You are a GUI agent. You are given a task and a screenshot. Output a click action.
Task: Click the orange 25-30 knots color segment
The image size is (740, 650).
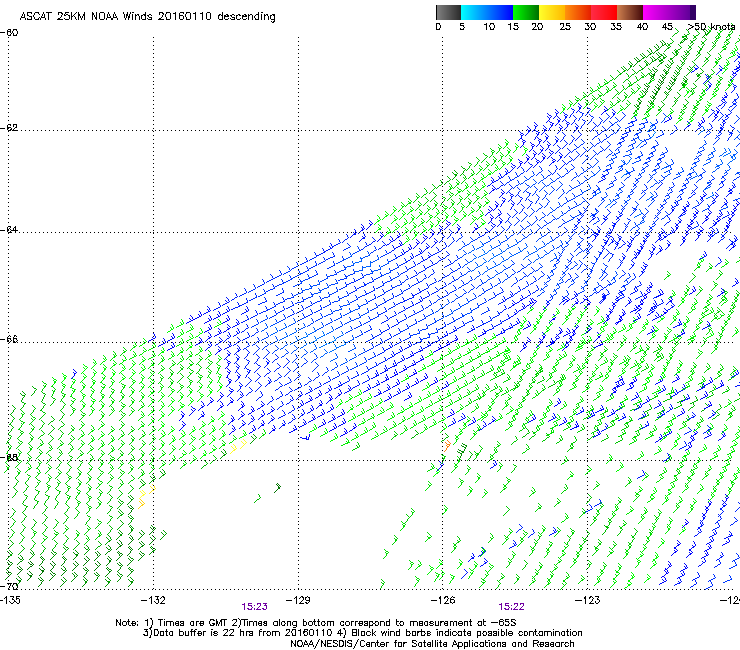pyautogui.click(x=578, y=12)
